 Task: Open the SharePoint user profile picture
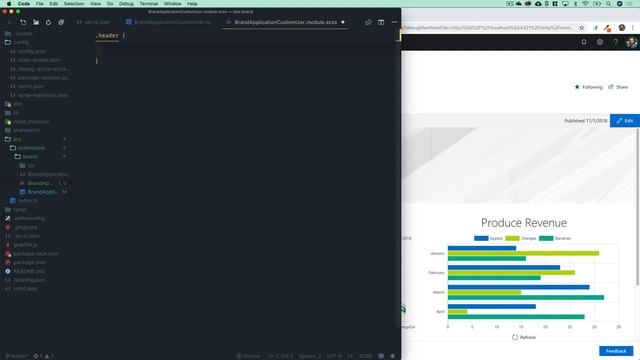tap(631, 42)
